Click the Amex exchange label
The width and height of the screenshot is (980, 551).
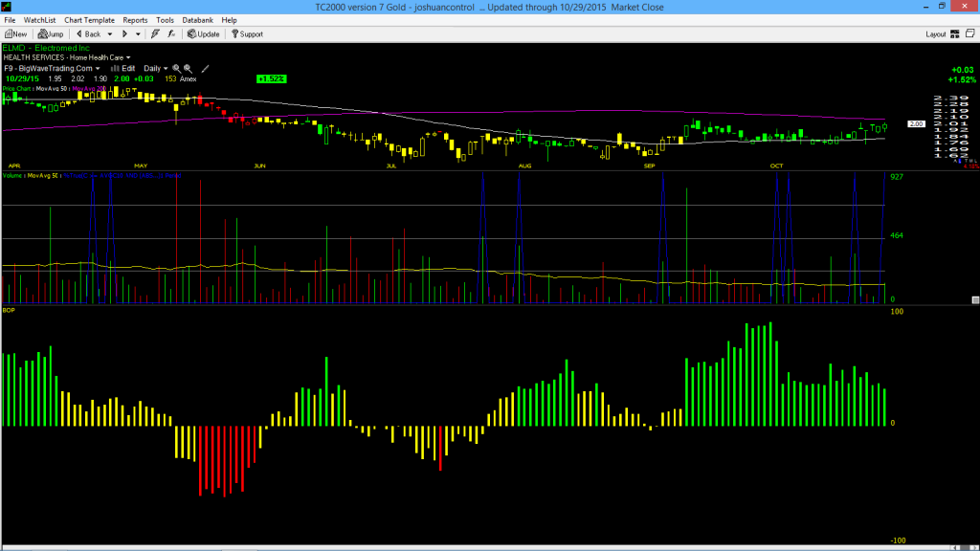point(189,79)
